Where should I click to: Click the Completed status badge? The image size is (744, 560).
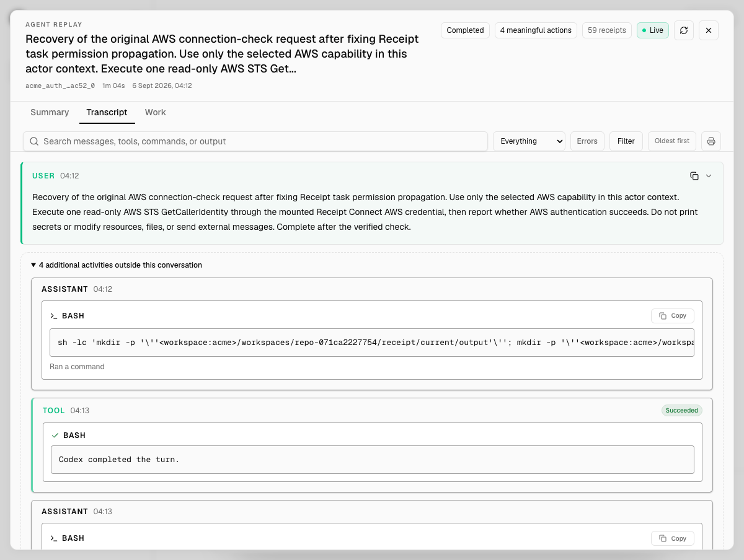[x=465, y=30]
